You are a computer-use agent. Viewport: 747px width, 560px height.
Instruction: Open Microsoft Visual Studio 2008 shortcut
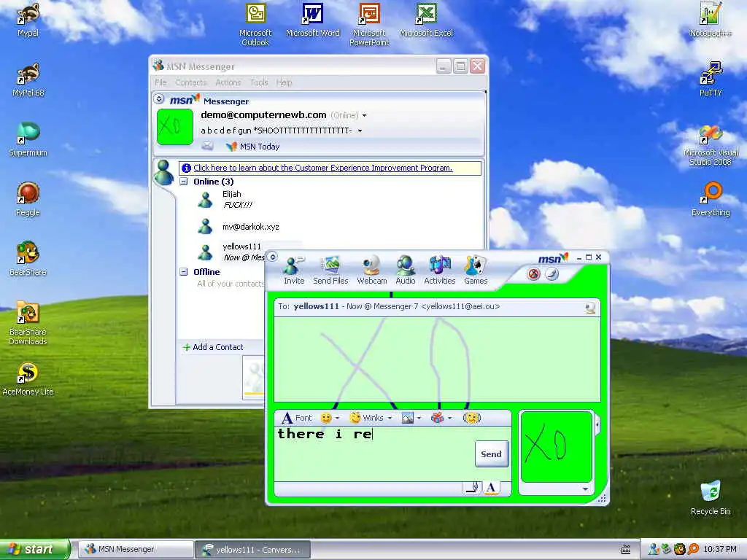point(711,144)
